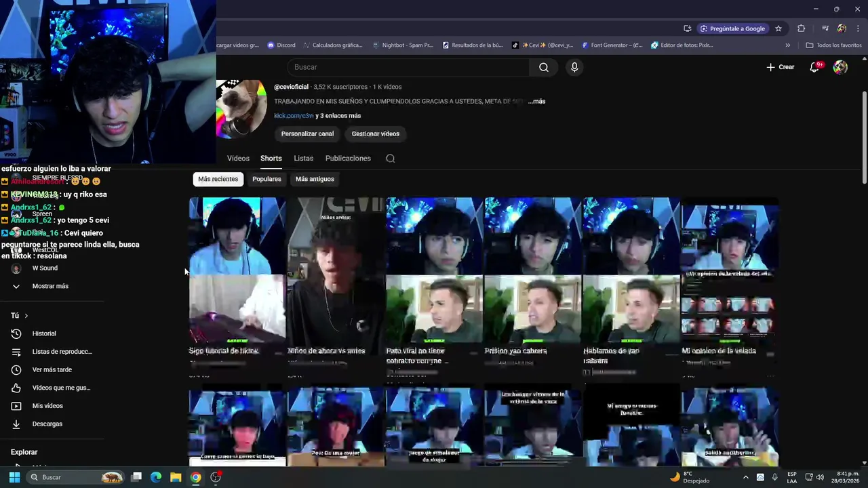Open Ver más tarde in sidebar

(x=52, y=369)
